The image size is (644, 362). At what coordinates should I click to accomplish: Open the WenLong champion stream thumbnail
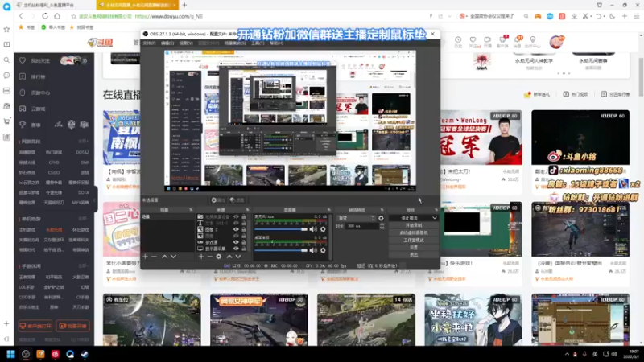(x=481, y=138)
